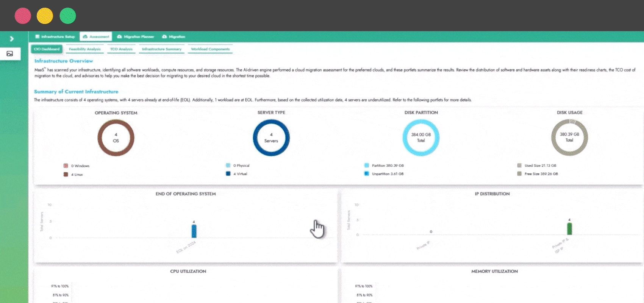The width and height of the screenshot is (644, 303).
Task: Click the blue EOL on 2024 bar
Action: (x=194, y=231)
